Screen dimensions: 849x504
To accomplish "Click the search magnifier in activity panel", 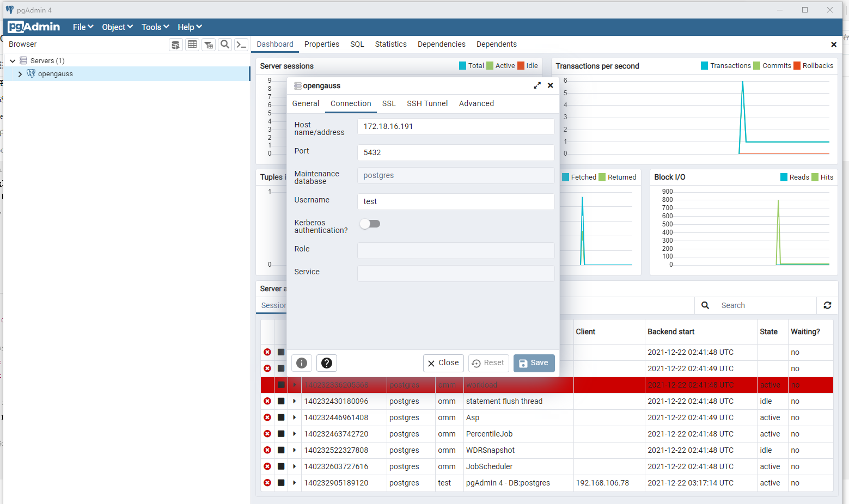I will (x=705, y=305).
